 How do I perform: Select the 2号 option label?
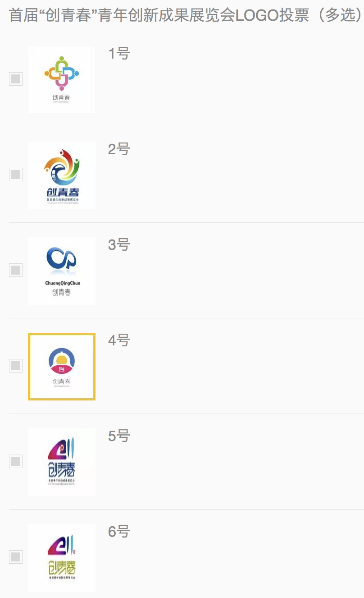(119, 149)
